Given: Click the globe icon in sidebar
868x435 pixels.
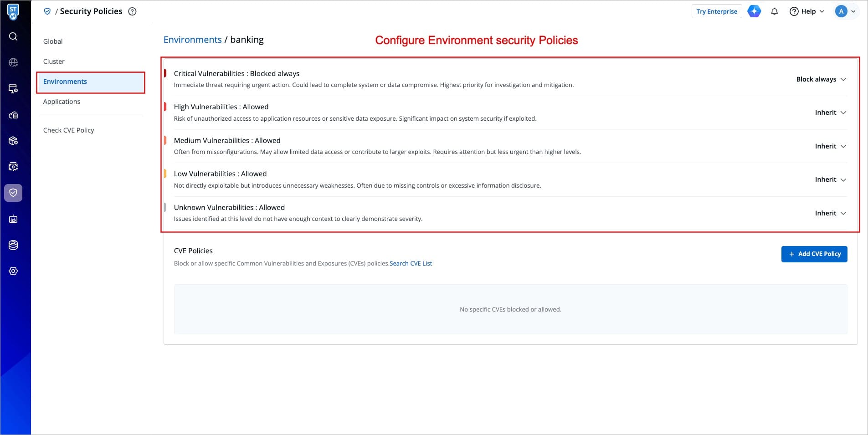Looking at the screenshot, I should [x=13, y=62].
